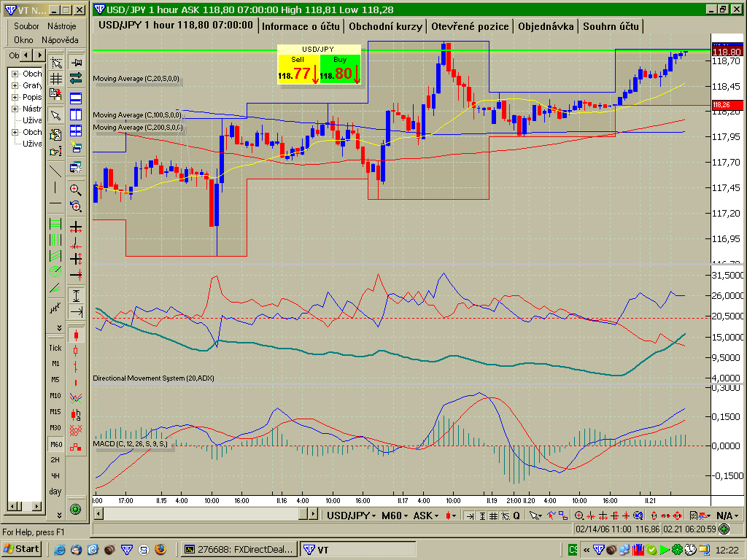
Task: Select the candlestick chart type icon
Action: 75,335
